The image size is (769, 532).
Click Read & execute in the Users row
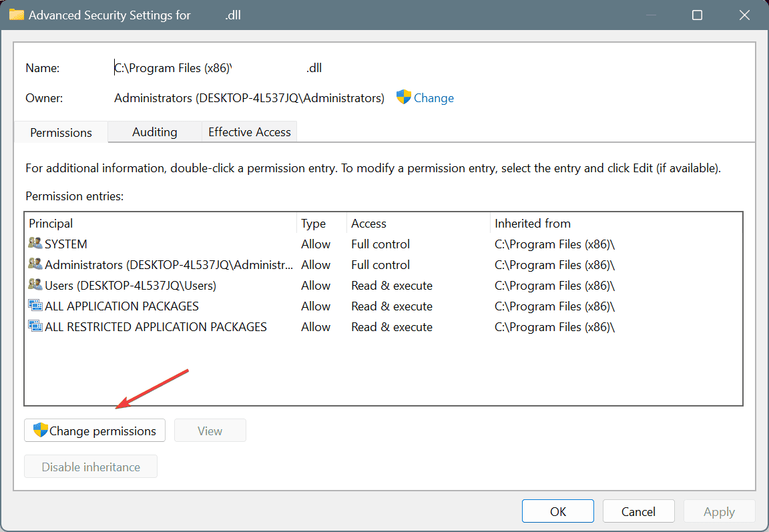tap(392, 286)
